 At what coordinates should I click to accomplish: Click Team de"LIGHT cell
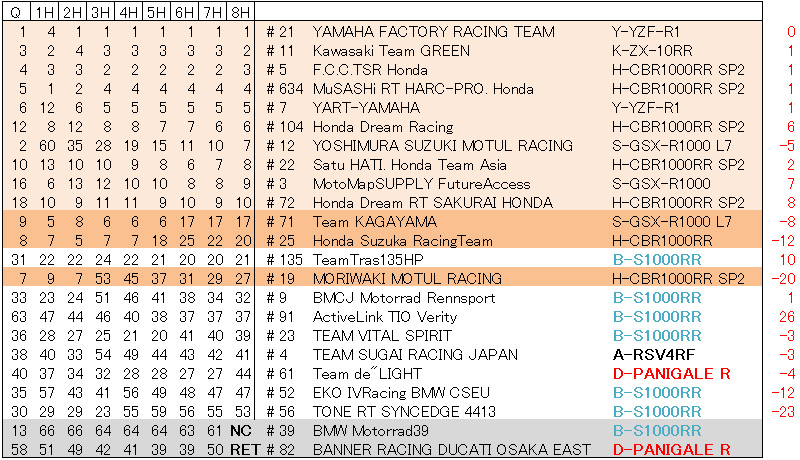coord(367,374)
